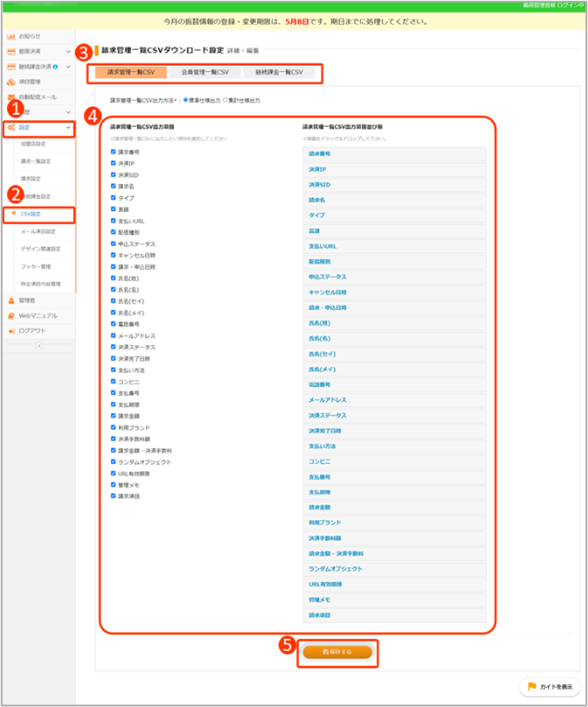
Task: Select the 集計仕様出力 radio button
Action: point(226,100)
